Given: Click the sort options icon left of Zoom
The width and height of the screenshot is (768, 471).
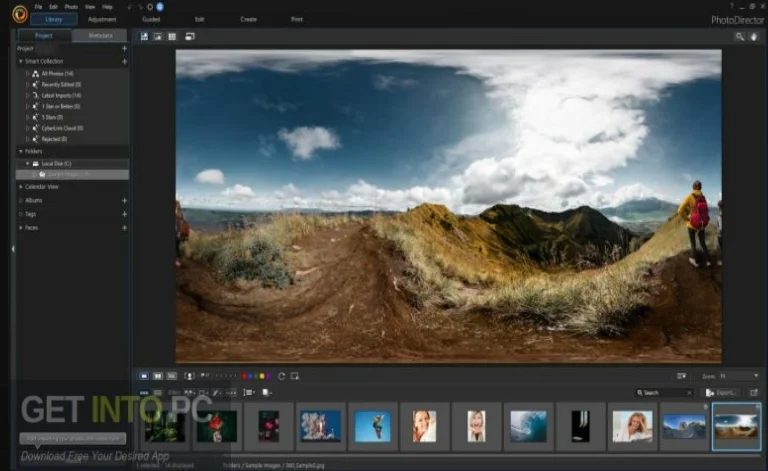Looking at the screenshot, I should pyautogui.click(x=681, y=376).
